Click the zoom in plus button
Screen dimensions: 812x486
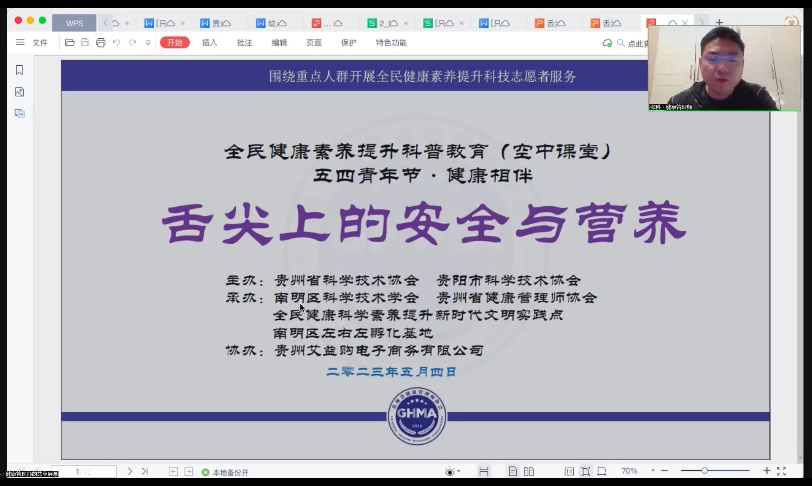766,470
